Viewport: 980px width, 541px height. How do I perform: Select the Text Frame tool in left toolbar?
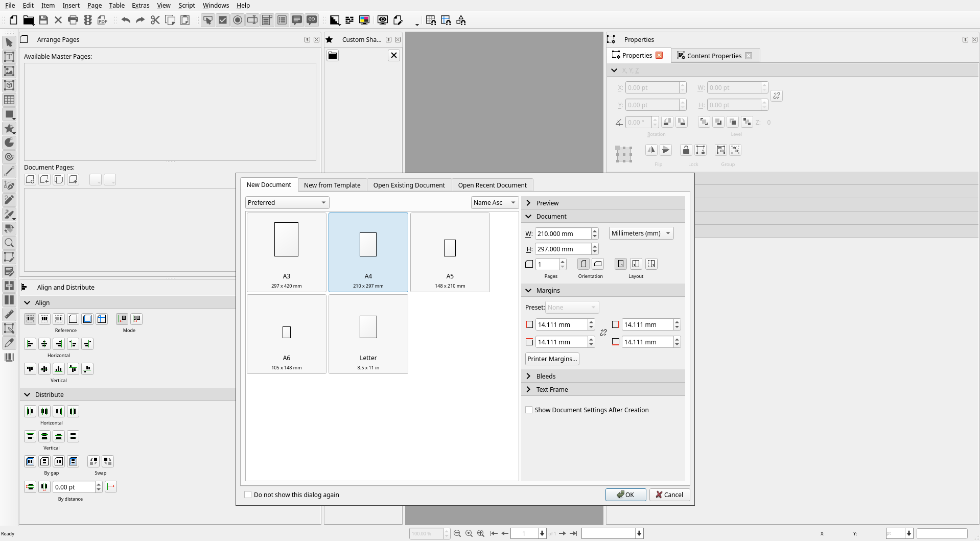pos(9,57)
